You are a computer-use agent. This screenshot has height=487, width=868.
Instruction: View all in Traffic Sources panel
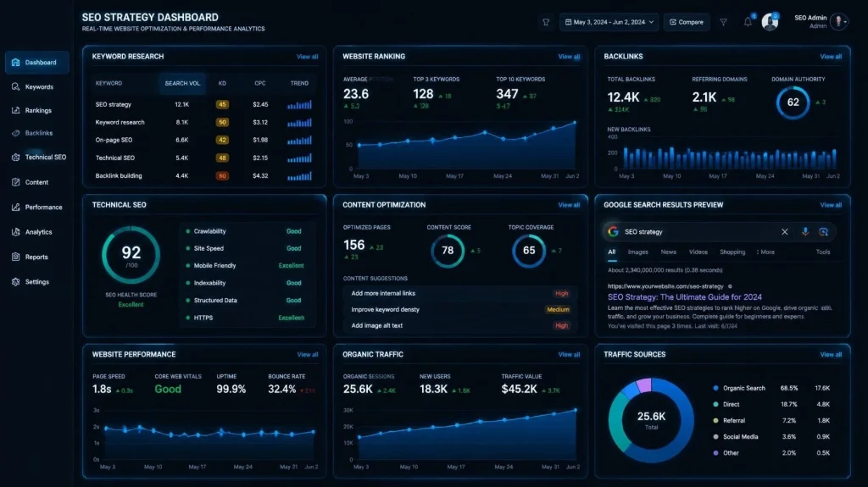831,355
